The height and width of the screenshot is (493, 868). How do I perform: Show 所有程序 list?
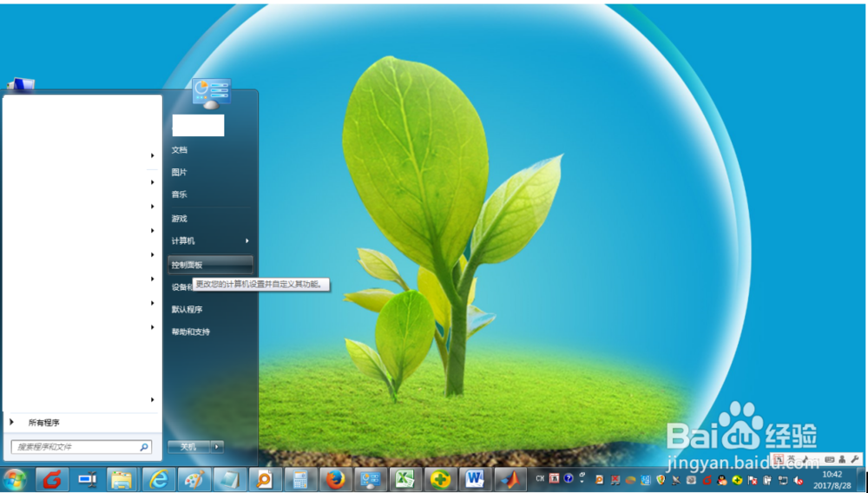[x=43, y=423]
